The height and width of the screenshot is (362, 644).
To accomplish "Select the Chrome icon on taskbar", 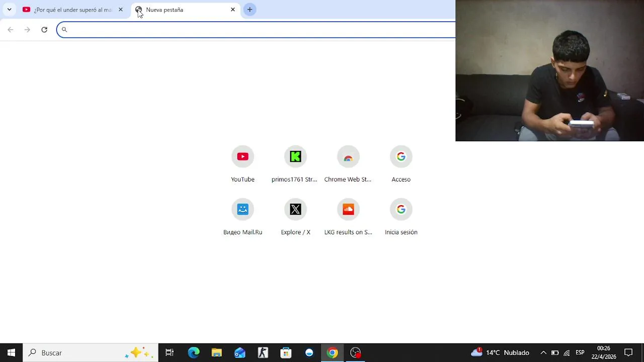I will click(x=333, y=352).
